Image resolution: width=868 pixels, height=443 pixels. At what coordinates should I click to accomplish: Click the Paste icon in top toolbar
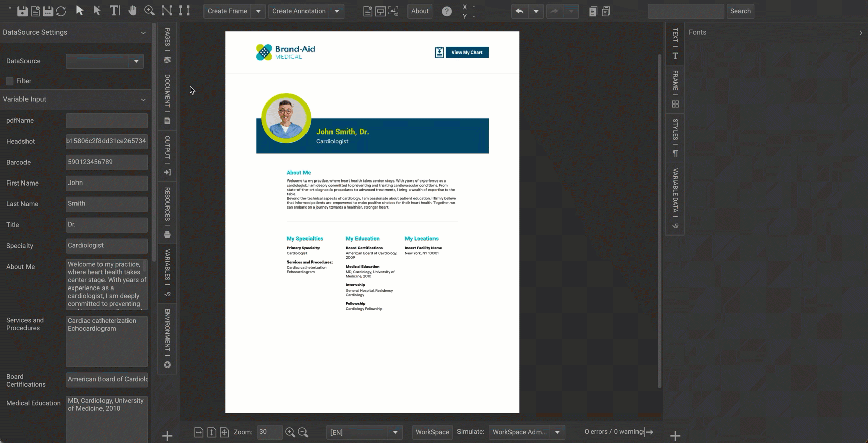tap(606, 11)
